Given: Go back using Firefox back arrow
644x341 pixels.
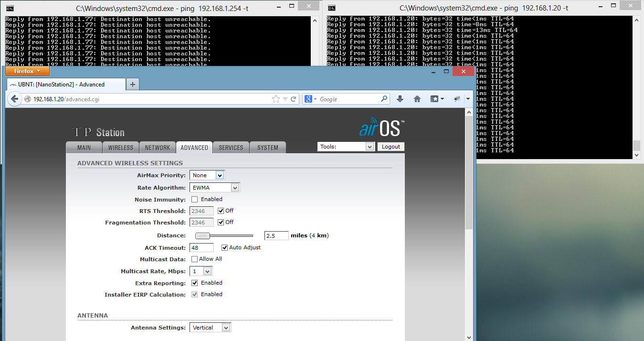Looking at the screenshot, I should coord(14,99).
